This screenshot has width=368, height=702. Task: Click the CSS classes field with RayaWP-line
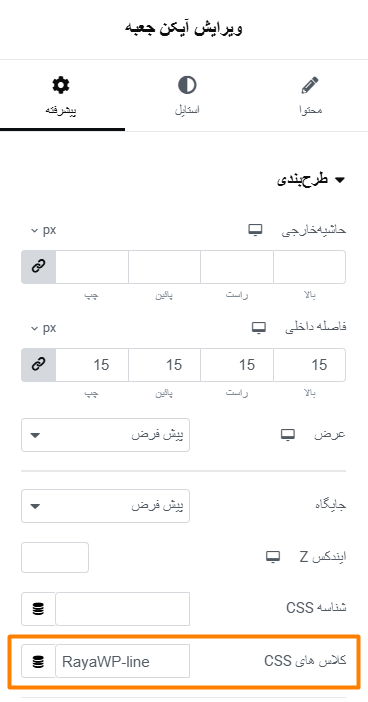(x=123, y=661)
